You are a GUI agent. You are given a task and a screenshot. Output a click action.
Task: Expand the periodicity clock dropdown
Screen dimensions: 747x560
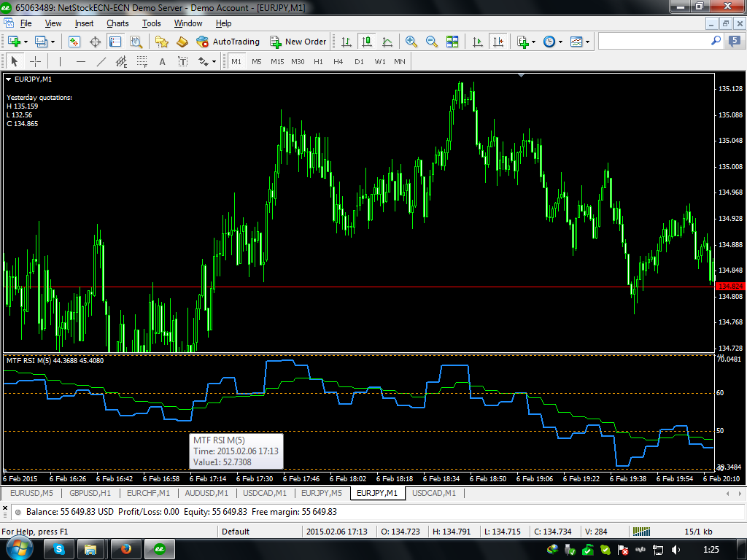[560, 42]
